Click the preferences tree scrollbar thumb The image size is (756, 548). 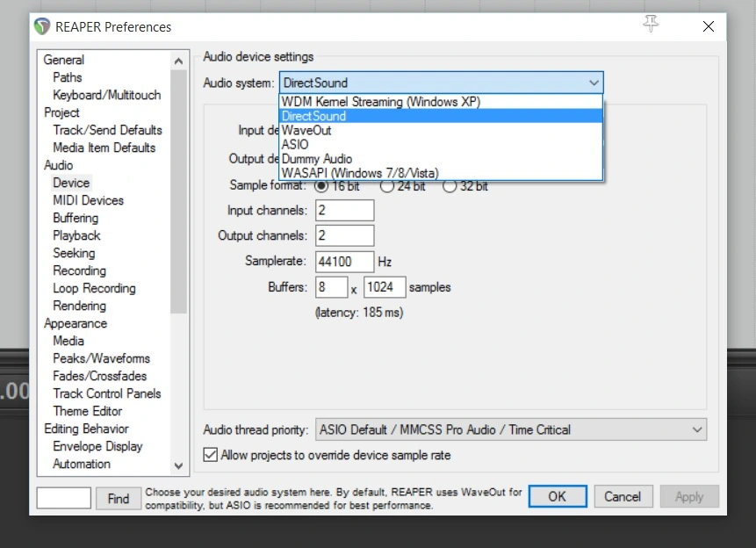tap(178, 192)
